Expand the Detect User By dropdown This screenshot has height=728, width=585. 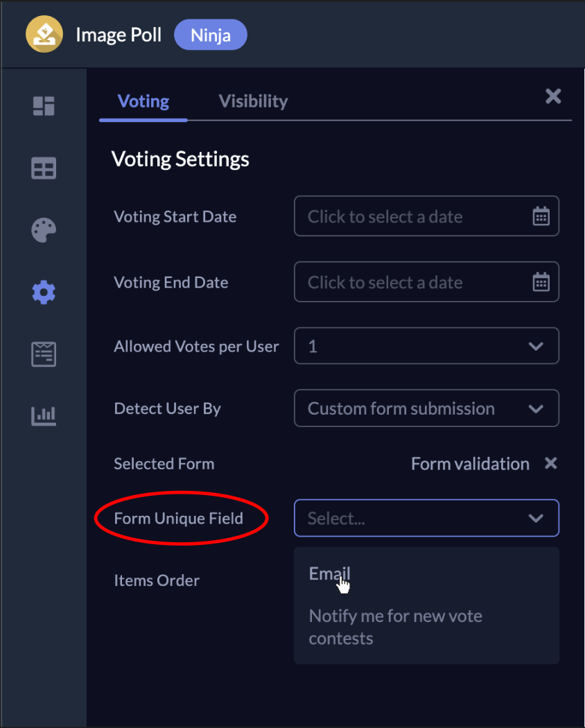click(426, 408)
